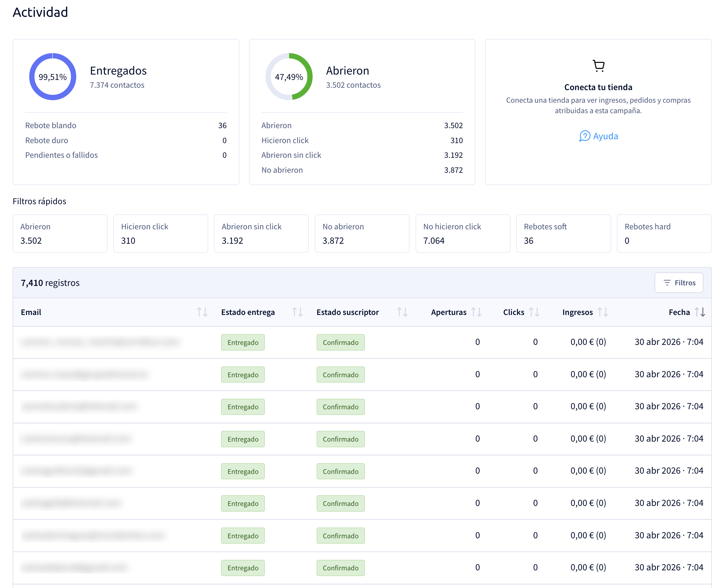This screenshot has height=588, width=728.
Task: Filter by Rebotes hard card
Action: click(664, 233)
